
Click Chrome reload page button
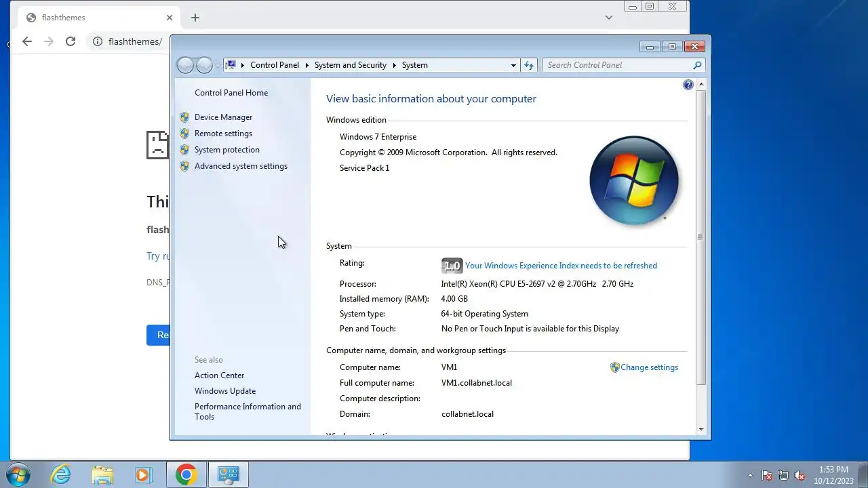coord(70,41)
